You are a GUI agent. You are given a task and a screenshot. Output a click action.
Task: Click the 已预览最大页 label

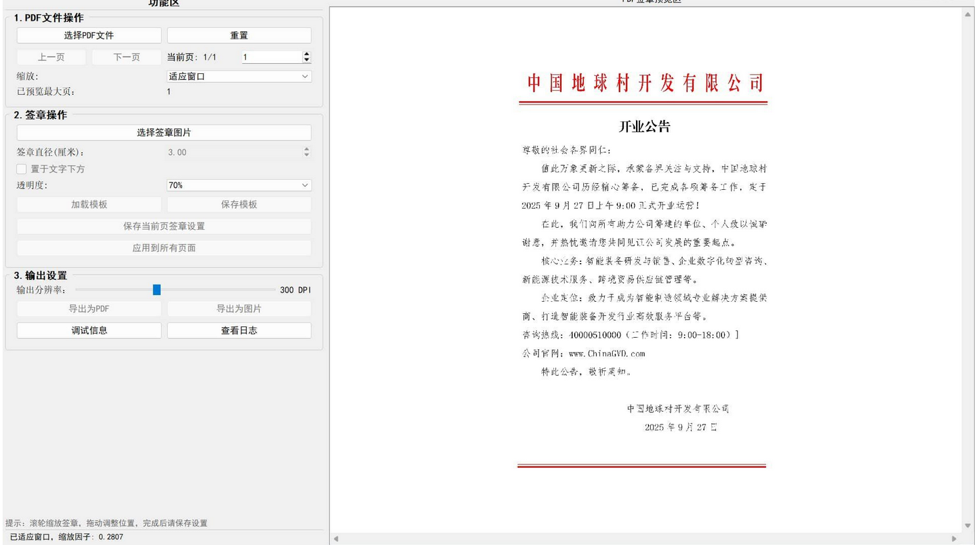coord(46,92)
